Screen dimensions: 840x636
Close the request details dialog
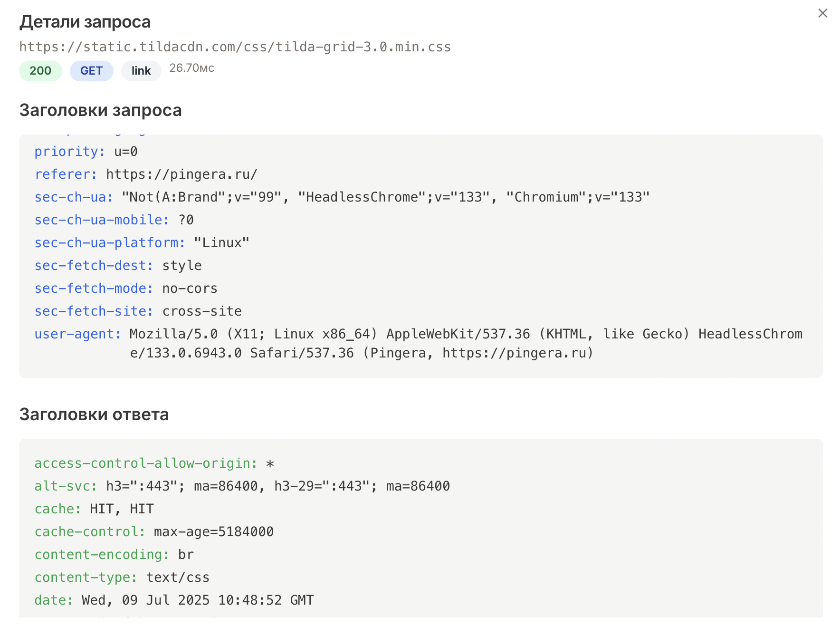822,13
